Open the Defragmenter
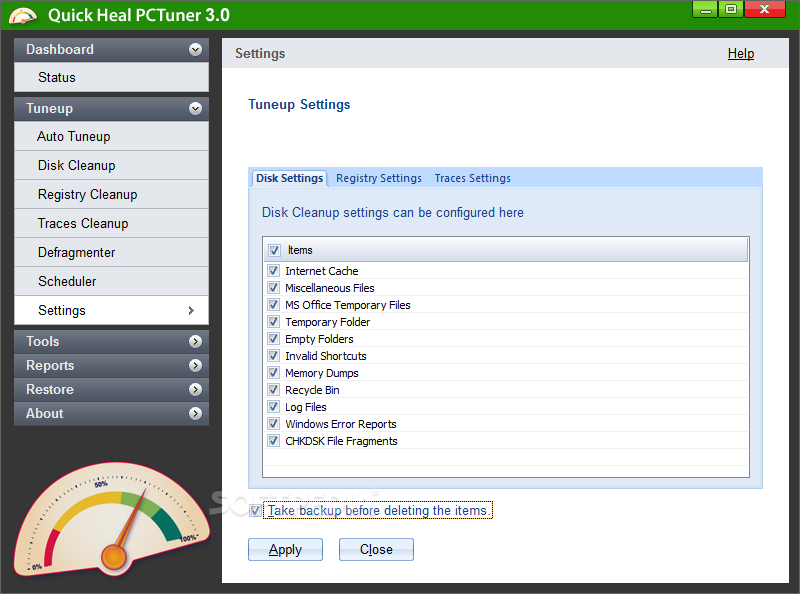The image size is (800, 594). pos(111,252)
